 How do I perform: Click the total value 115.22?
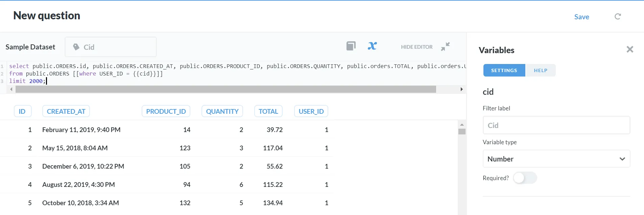pyautogui.click(x=273, y=185)
